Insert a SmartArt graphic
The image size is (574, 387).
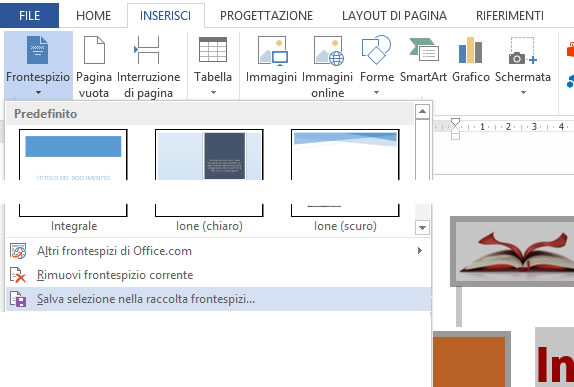pyautogui.click(x=423, y=59)
